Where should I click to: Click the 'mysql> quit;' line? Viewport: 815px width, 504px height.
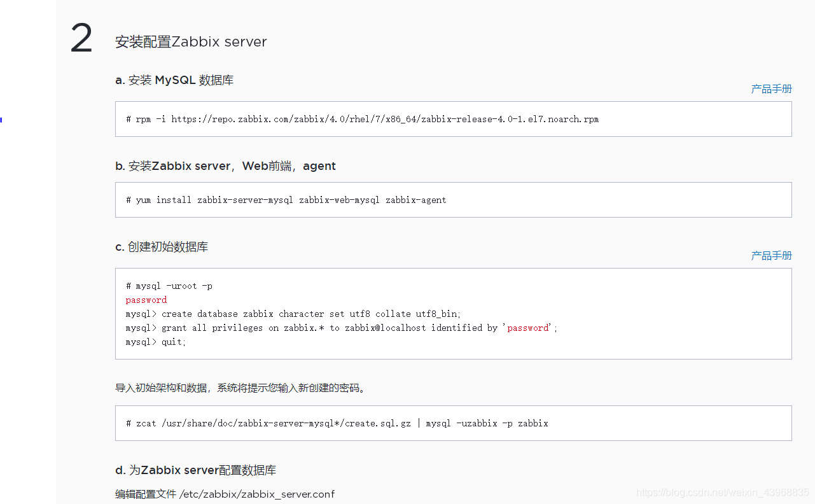coord(156,342)
